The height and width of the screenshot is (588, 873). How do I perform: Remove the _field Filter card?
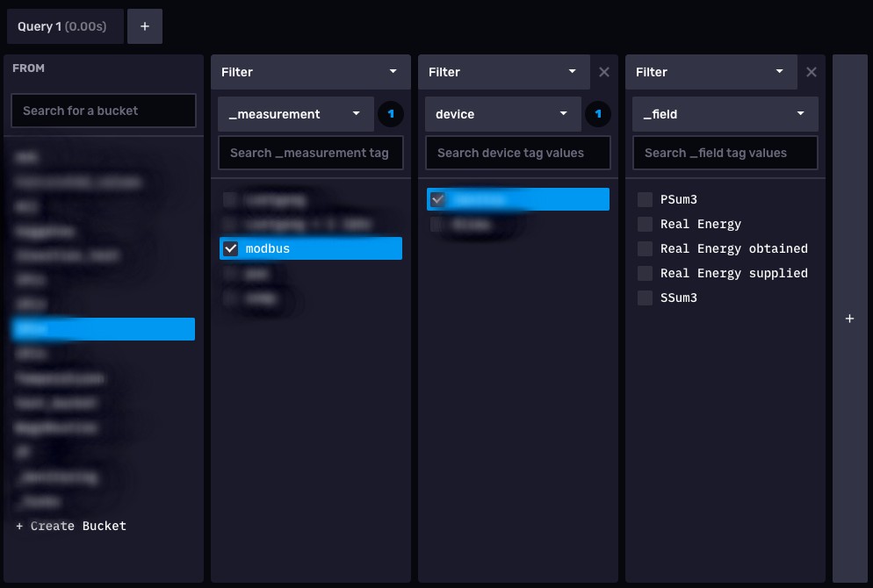coord(812,72)
